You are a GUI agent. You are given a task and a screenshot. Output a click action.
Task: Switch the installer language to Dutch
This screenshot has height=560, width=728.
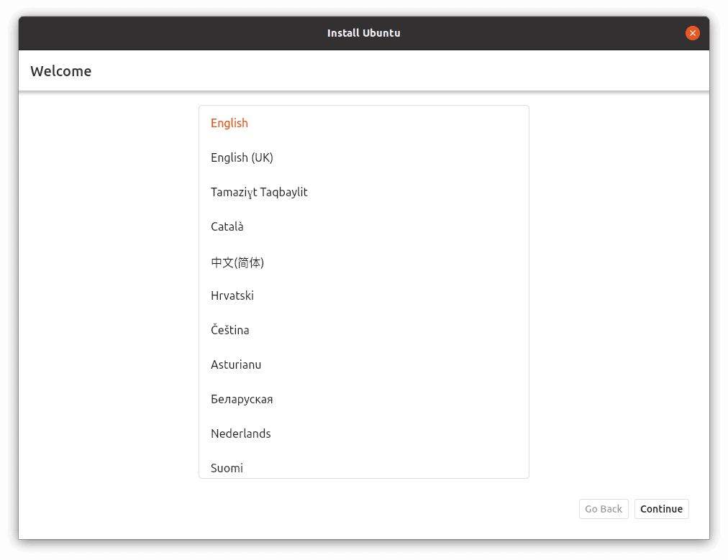[x=241, y=433]
